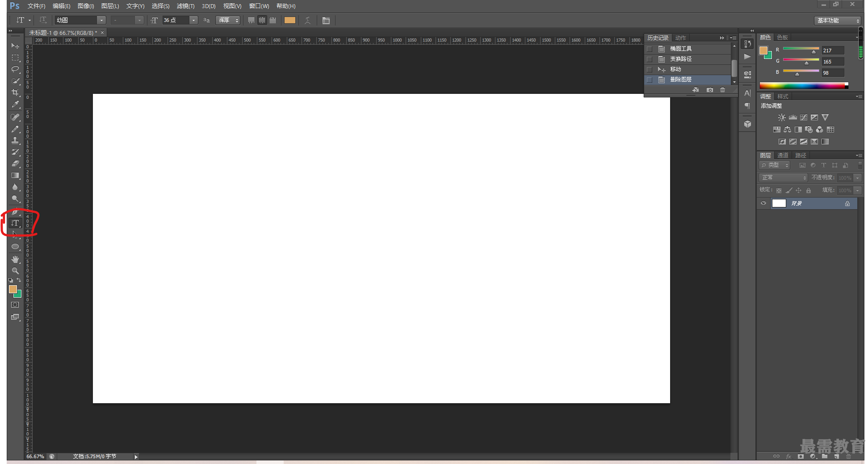Select the Rectangular Marquee tool

pyautogui.click(x=15, y=58)
